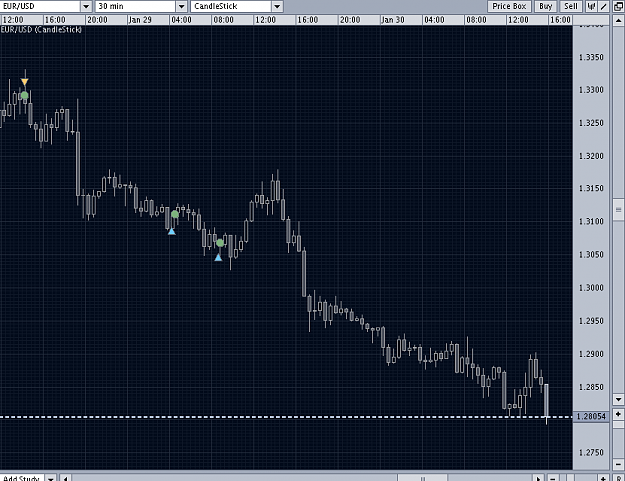This screenshot has width=625, height=481.
Task: Click current price label 1.28054
Action: point(591,416)
